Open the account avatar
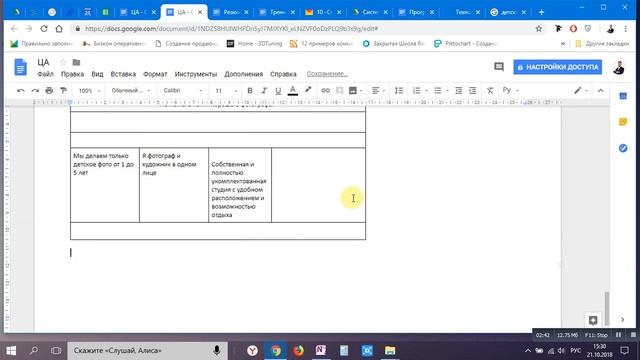 [619, 67]
